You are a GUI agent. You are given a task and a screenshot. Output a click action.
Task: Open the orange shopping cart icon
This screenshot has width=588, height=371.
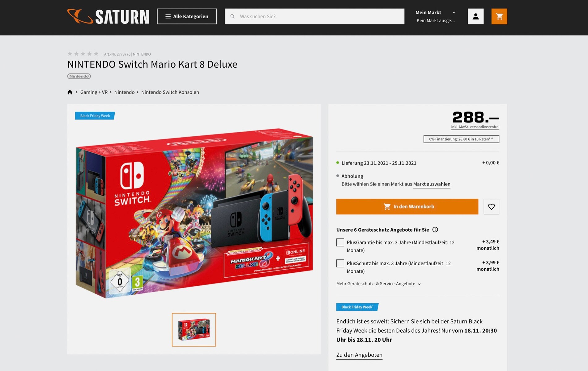point(499,16)
